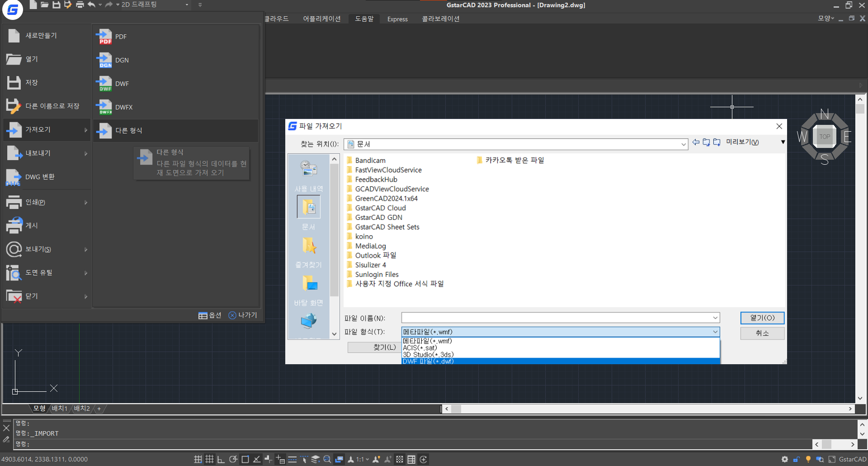Screen dimensions: 868x466
Task: Click the quick-access Open folder icon
Action: tap(44, 5)
